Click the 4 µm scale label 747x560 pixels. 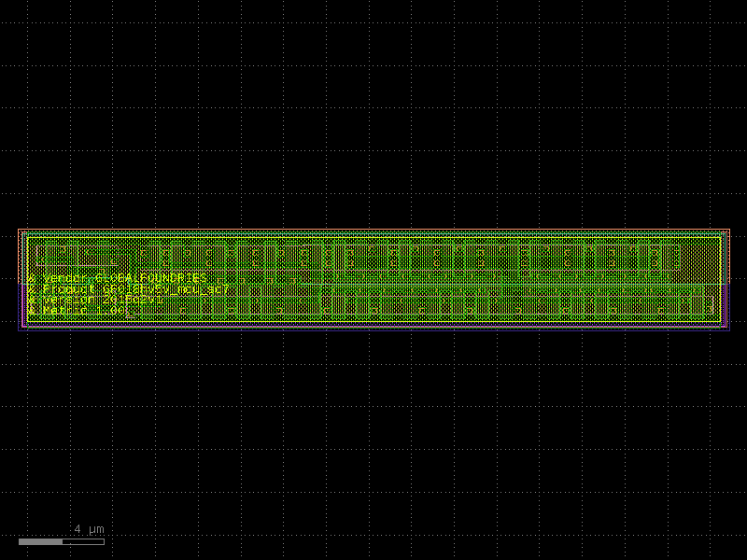click(89, 529)
